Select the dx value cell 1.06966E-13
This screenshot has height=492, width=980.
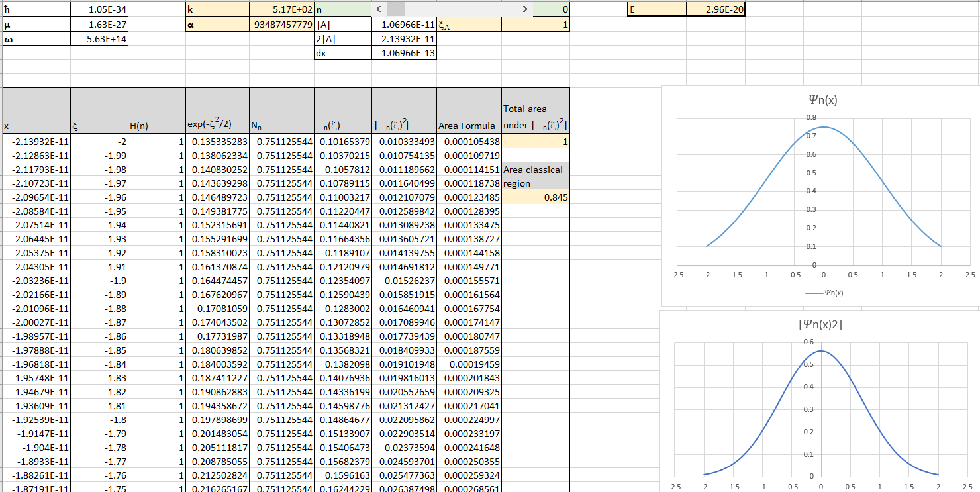[405, 52]
